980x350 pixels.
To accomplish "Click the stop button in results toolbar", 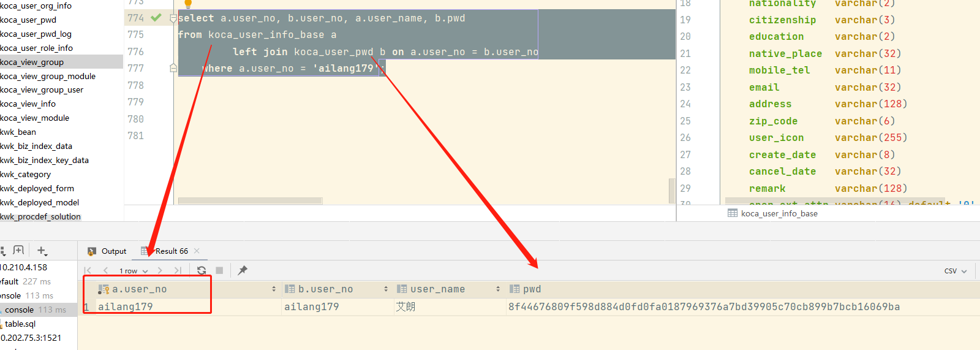I will coord(219,270).
